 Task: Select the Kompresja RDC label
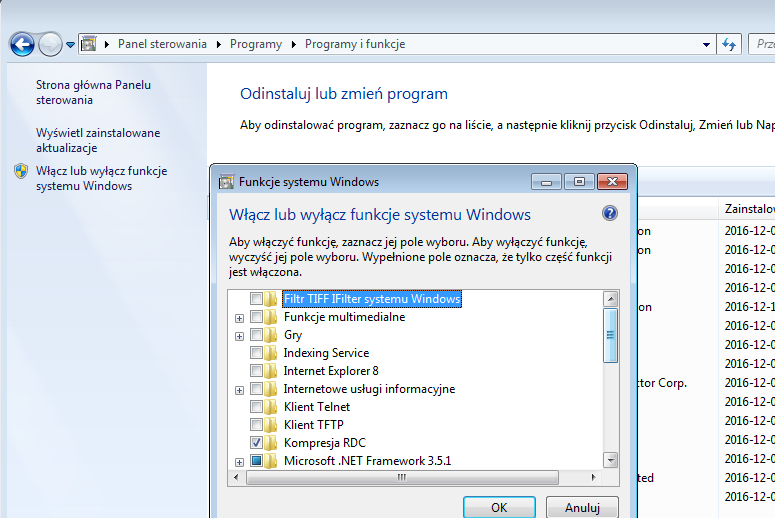pos(325,443)
